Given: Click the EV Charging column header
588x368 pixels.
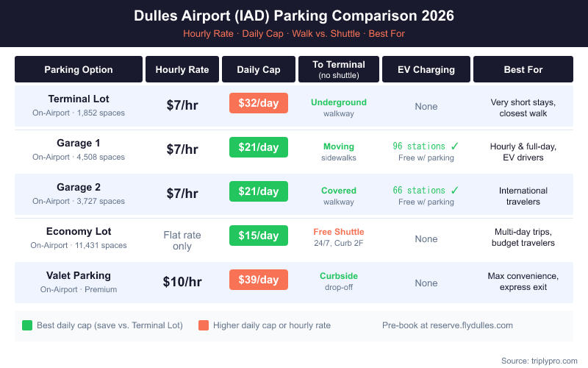Looking at the screenshot, I should (x=426, y=70).
